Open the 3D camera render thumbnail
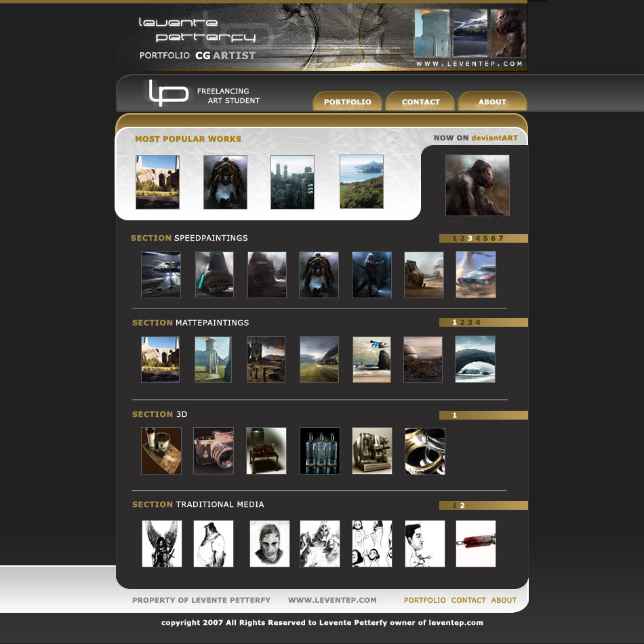This screenshot has width=644, height=644. [214, 451]
